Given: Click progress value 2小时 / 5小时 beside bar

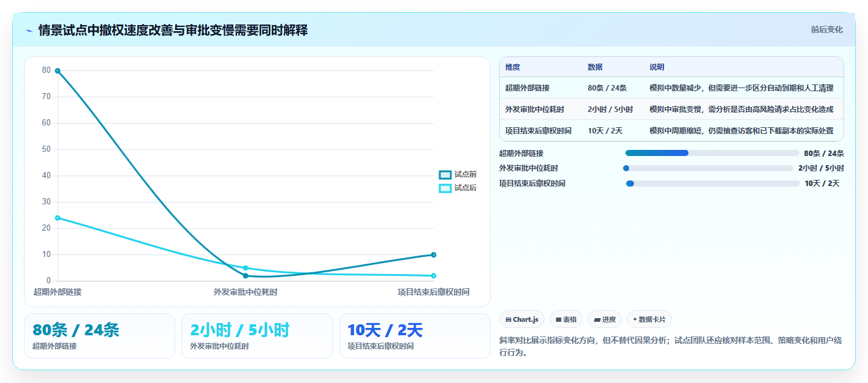Looking at the screenshot, I should tap(821, 168).
